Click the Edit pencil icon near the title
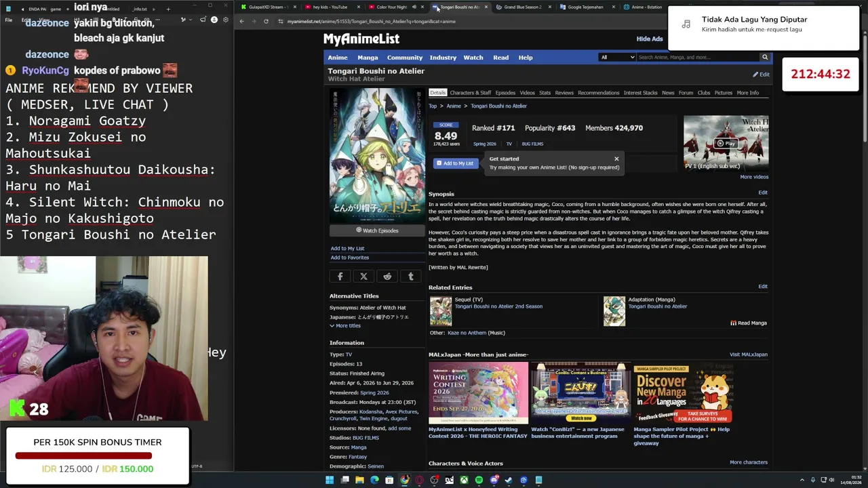Image resolution: width=868 pixels, height=488 pixels. [761, 75]
